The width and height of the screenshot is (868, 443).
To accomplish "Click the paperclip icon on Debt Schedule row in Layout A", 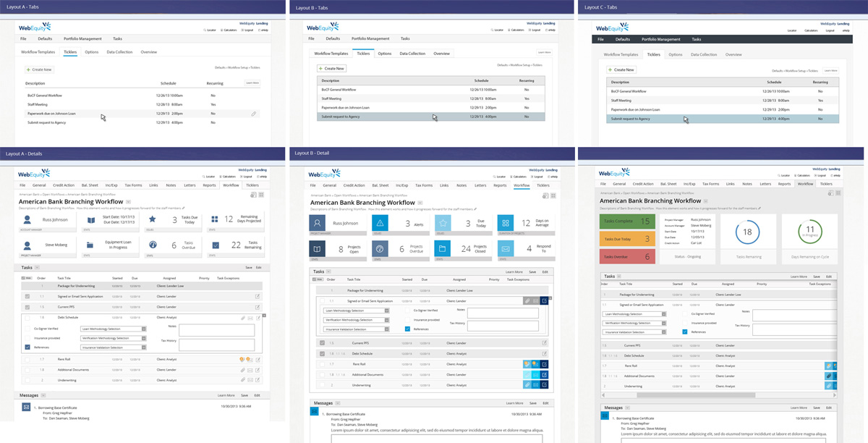I will tap(241, 318).
